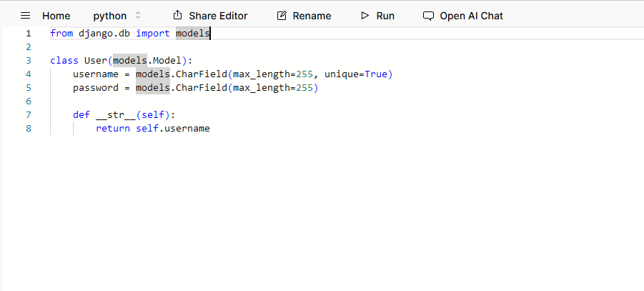Click the AI chat bubble icon
644x291 pixels.
pyautogui.click(x=428, y=16)
